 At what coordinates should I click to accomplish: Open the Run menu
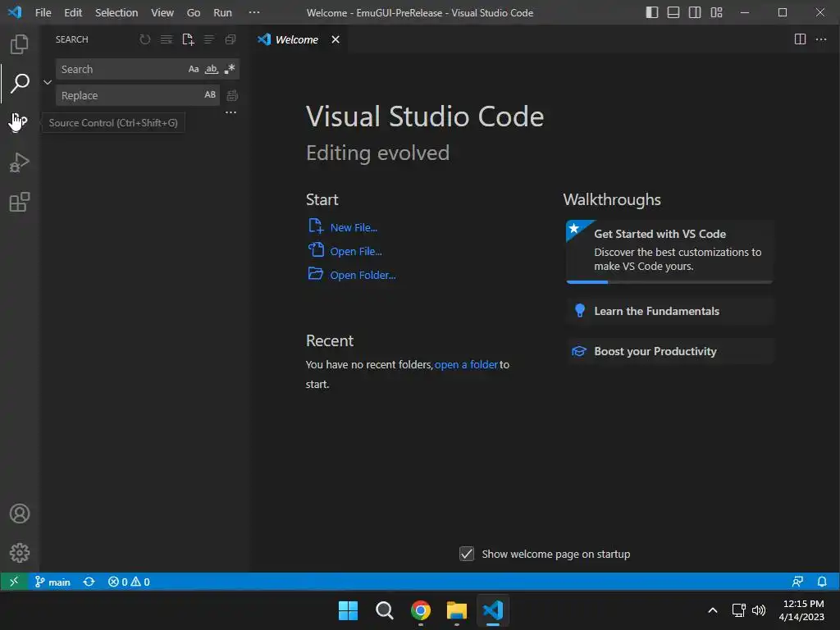pos(222,12)
